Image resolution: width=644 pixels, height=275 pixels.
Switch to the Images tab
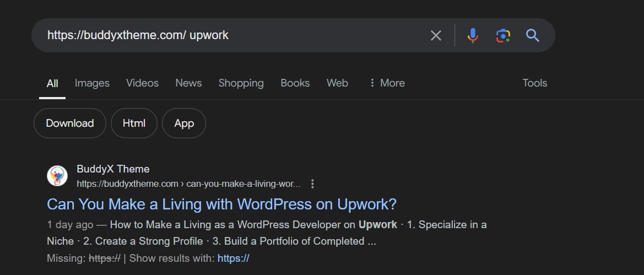coord(92,83)
